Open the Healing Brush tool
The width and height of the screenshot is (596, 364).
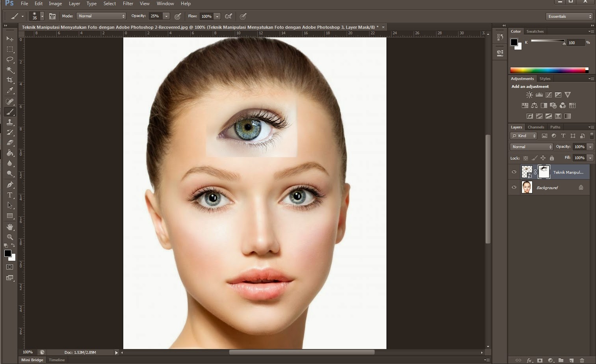click(9, 101)
